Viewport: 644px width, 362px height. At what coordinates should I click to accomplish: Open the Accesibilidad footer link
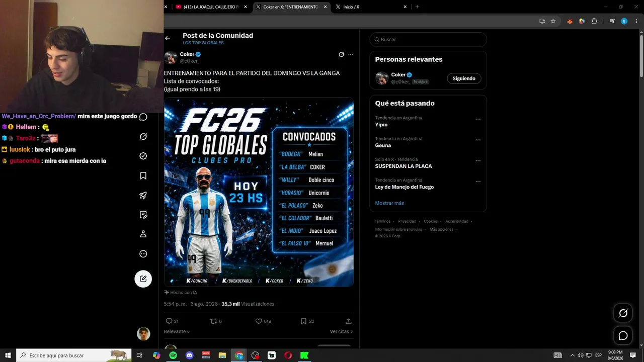tap(457, 221)
